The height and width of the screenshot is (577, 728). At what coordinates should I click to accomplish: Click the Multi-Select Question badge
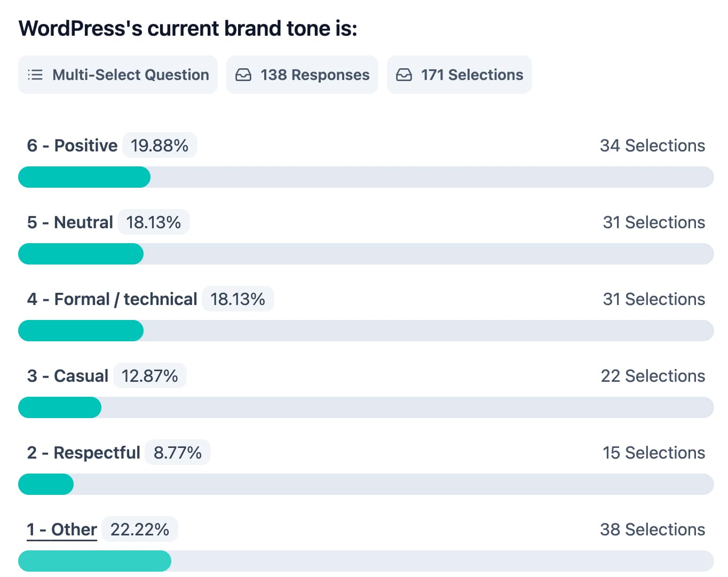click(x=118, y=75)
